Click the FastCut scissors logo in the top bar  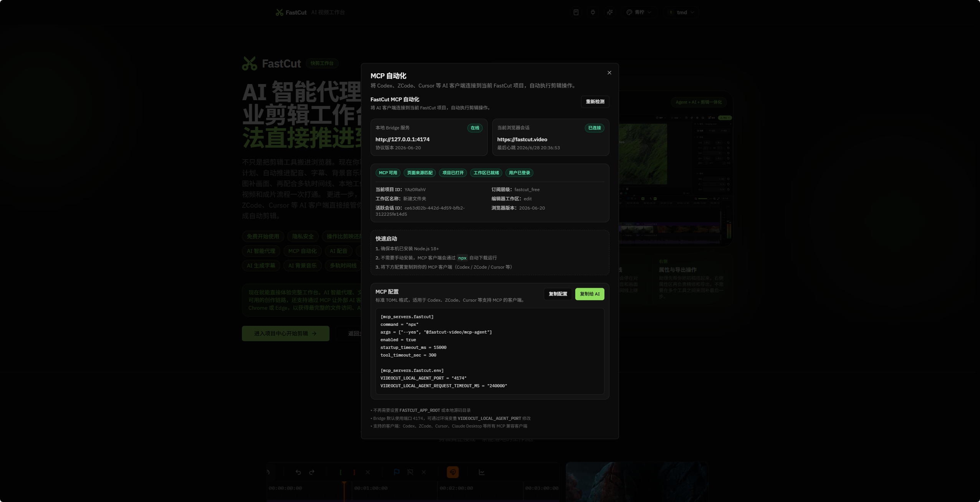[280, 13]
